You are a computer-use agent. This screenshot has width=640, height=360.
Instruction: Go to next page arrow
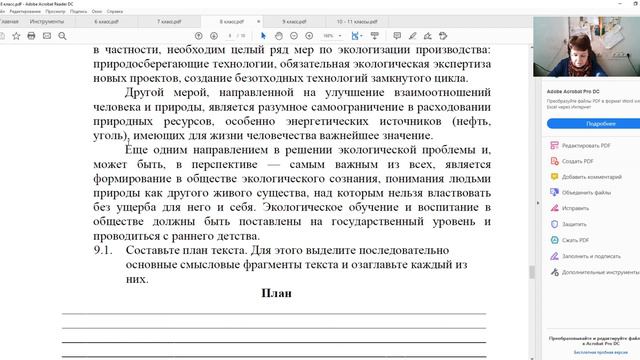point(214,36)
